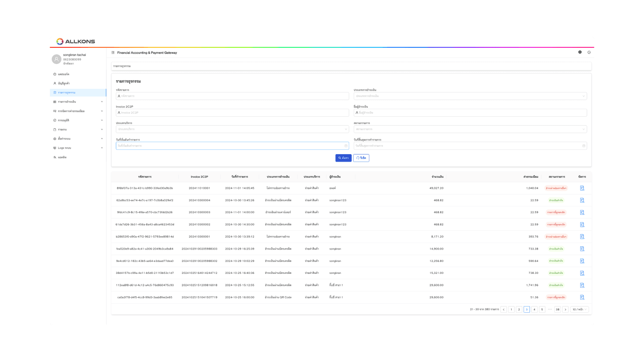
Task: Click the รีเซ็ต reset button
Action: pyautogui.click(x=361, y=158)
